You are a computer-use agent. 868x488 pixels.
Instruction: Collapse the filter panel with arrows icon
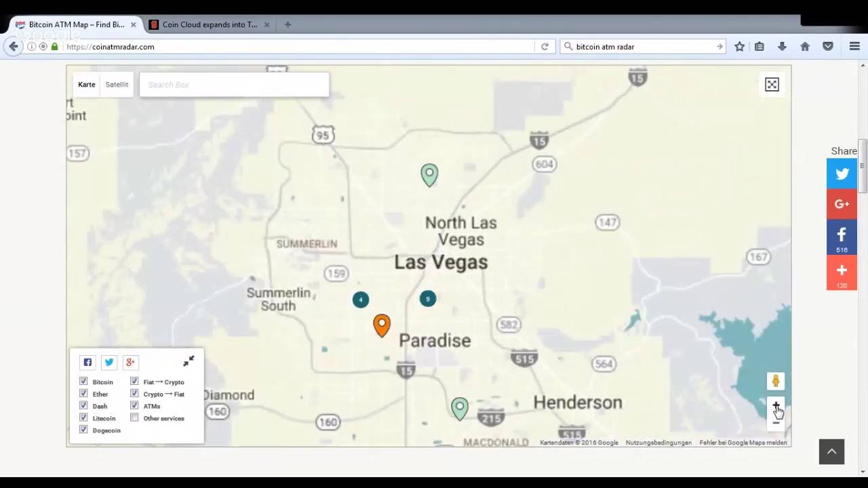click(189, 361)
